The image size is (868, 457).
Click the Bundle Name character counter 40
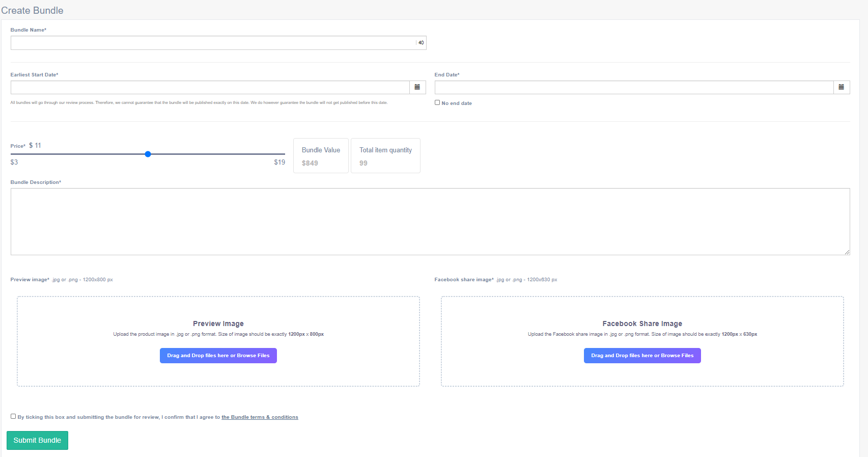[421, 43]
